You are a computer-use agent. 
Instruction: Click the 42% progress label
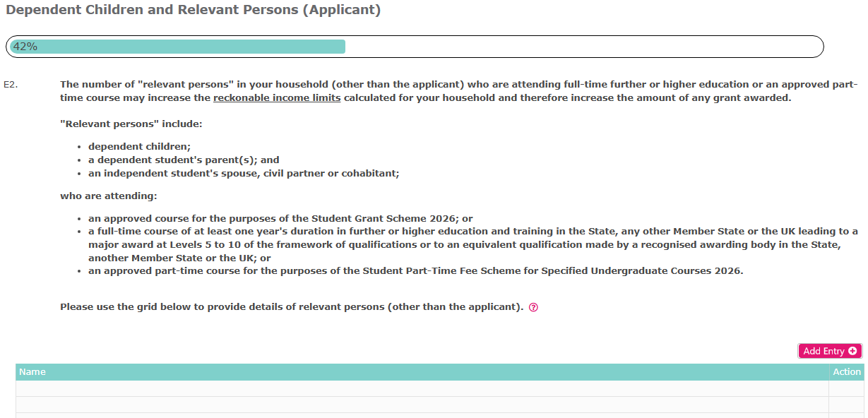(x=25, y=47)
